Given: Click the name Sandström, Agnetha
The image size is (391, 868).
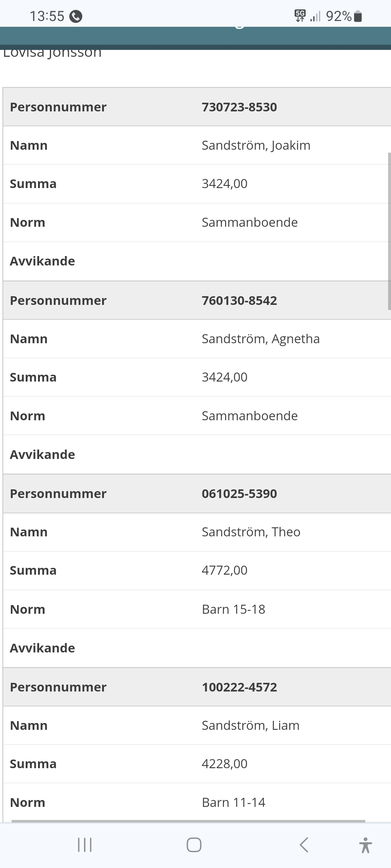Looking at the screenshot, I should (261, 339).
